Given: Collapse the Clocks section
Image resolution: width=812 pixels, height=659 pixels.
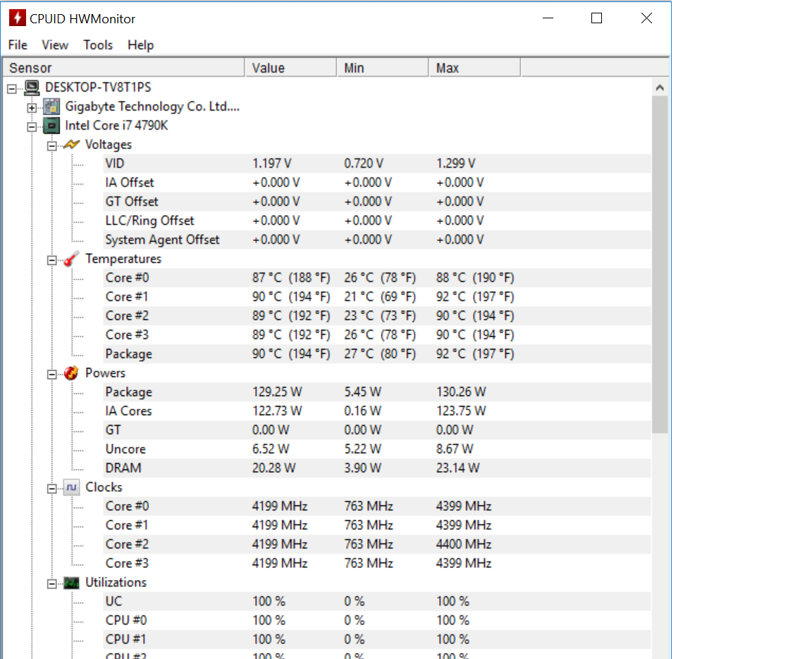Looking at the screenshot, I should point(51,488).
